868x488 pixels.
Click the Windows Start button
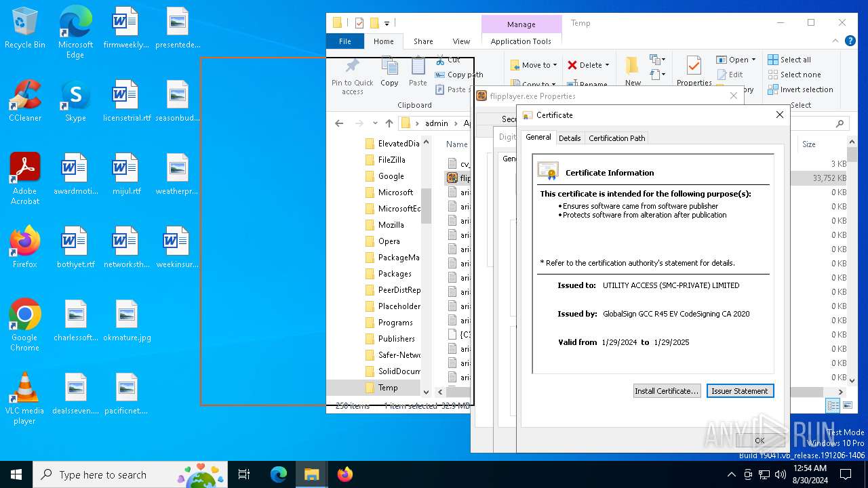(x=16, y=474)
